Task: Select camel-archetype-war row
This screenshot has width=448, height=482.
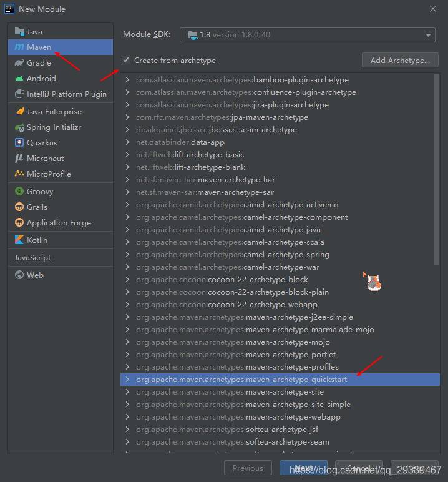Action: coord(280,267)
